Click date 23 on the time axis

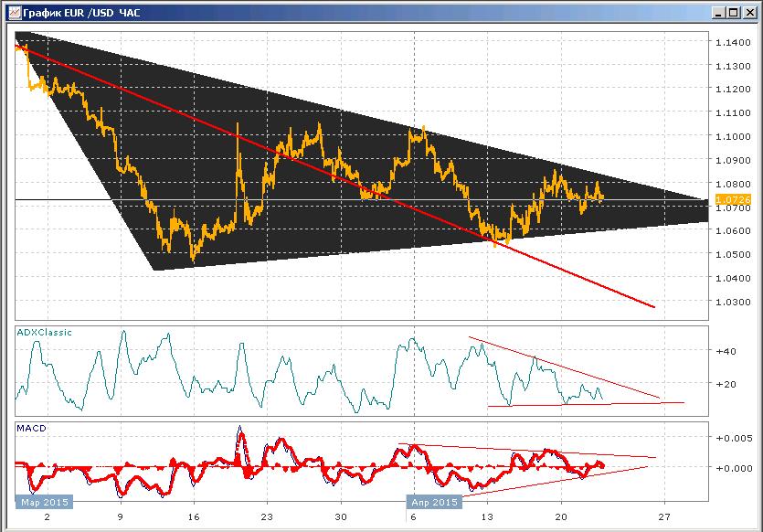[267, 516]
